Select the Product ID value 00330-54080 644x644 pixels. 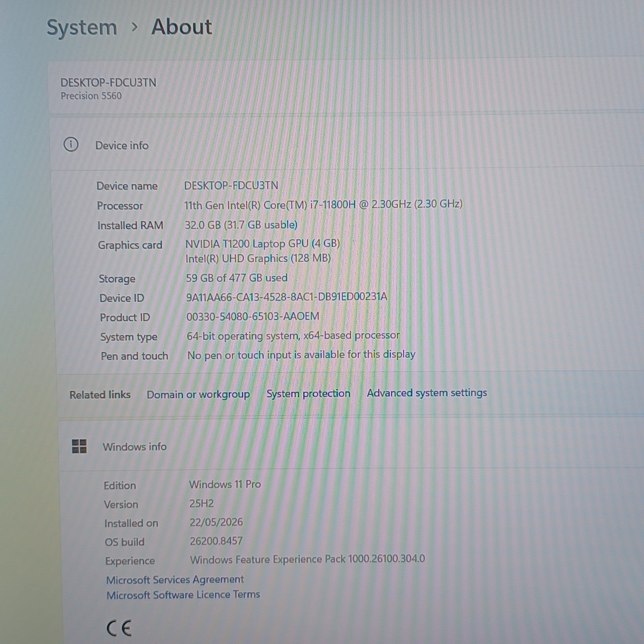click(x=253, y=316)
